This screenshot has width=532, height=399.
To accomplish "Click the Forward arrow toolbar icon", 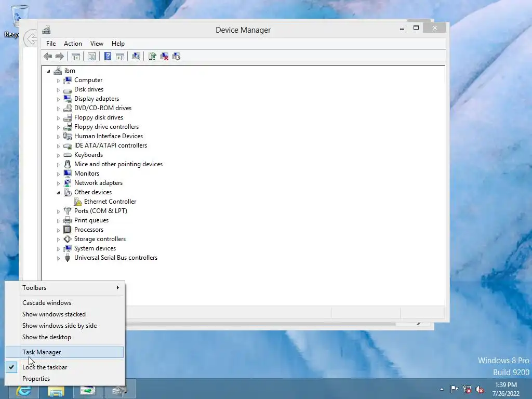I will pyautogui.click(x=60, y=56).
